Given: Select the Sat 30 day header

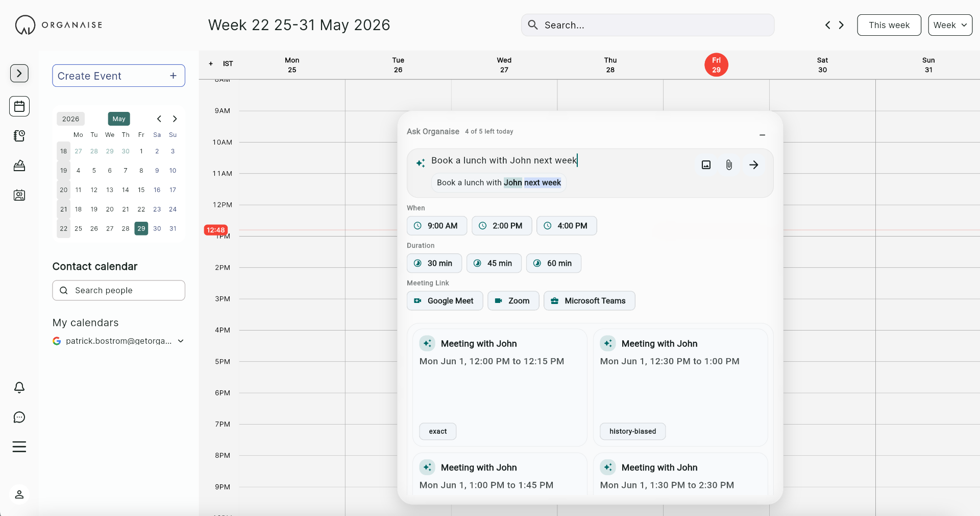Looking at the screenshot, I should point(822,65).
